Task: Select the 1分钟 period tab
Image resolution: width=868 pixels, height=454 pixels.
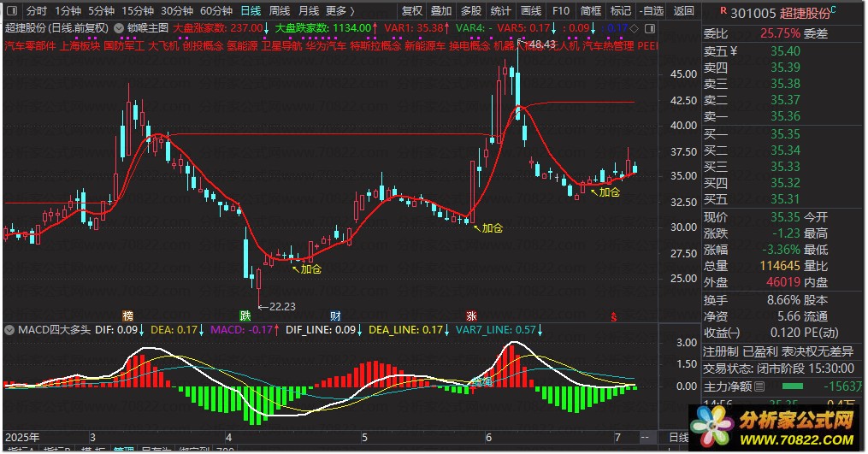Action: click(68, 10)
